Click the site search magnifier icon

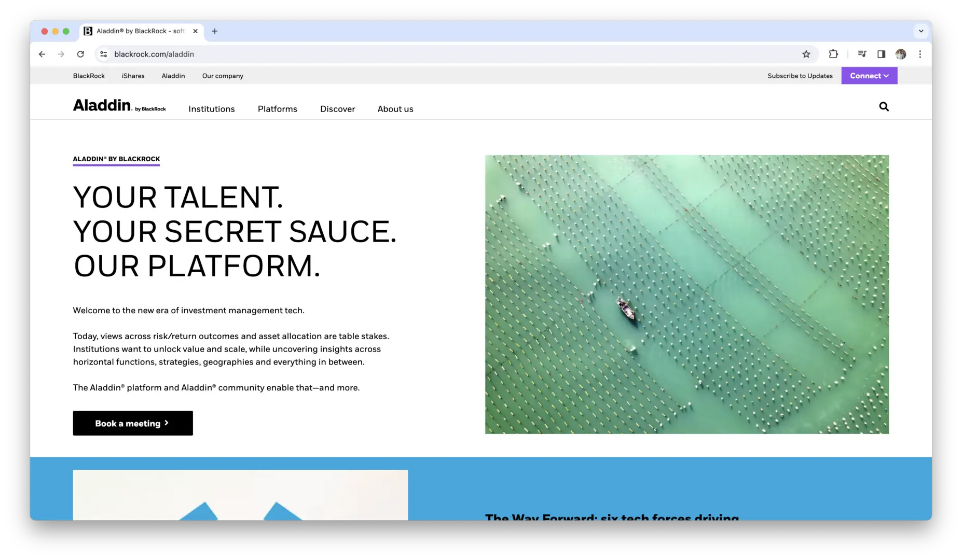[x=884, y=107]
